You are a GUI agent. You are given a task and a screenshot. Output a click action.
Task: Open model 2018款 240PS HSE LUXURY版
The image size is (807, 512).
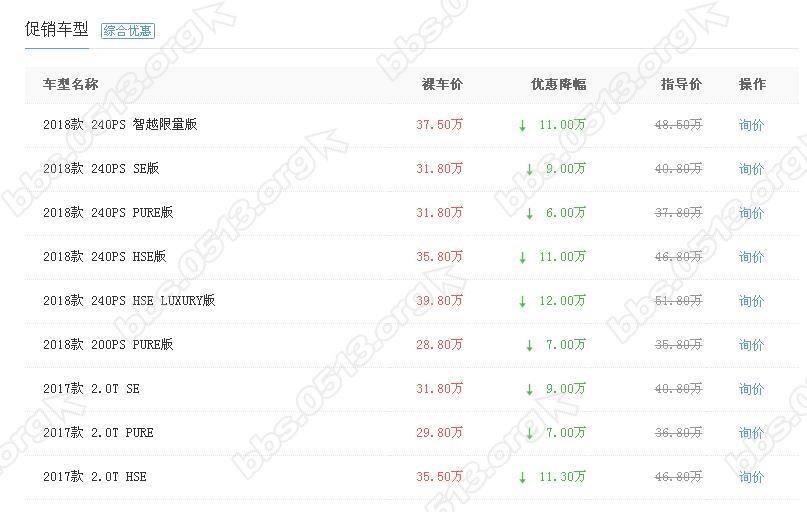click(129, 301)
